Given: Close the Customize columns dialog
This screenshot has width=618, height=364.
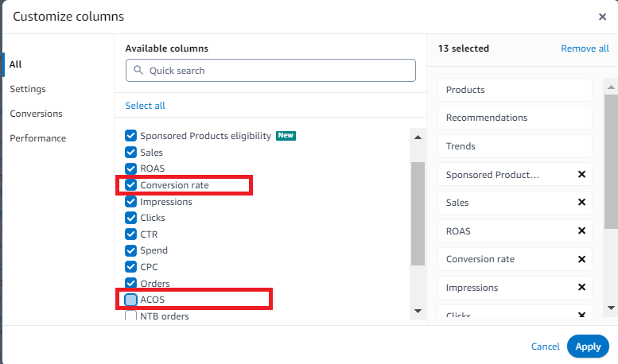Looking at the screenshot, I should point(602,17).
